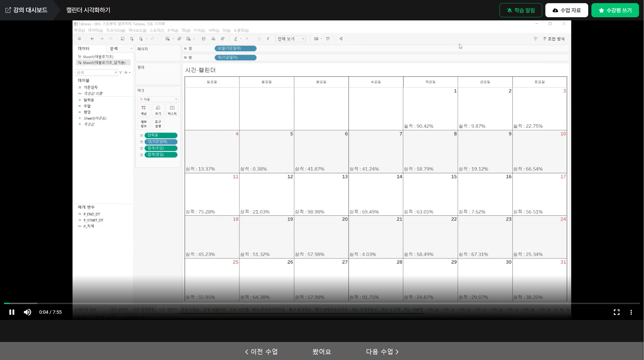Pause the lecture video
The width and height of the screenshot is (644, 360).
(12, 312)
